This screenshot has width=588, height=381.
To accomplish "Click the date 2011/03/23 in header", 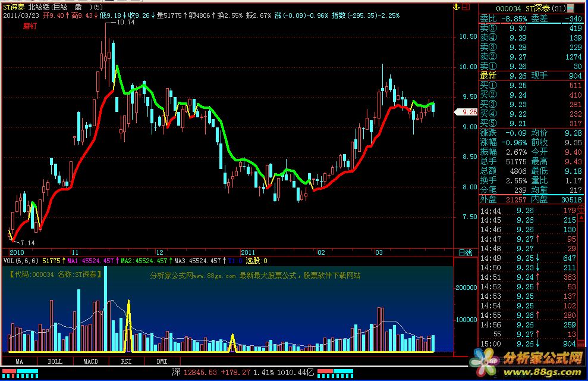I will pyautogui.click(x=21, y=15).
